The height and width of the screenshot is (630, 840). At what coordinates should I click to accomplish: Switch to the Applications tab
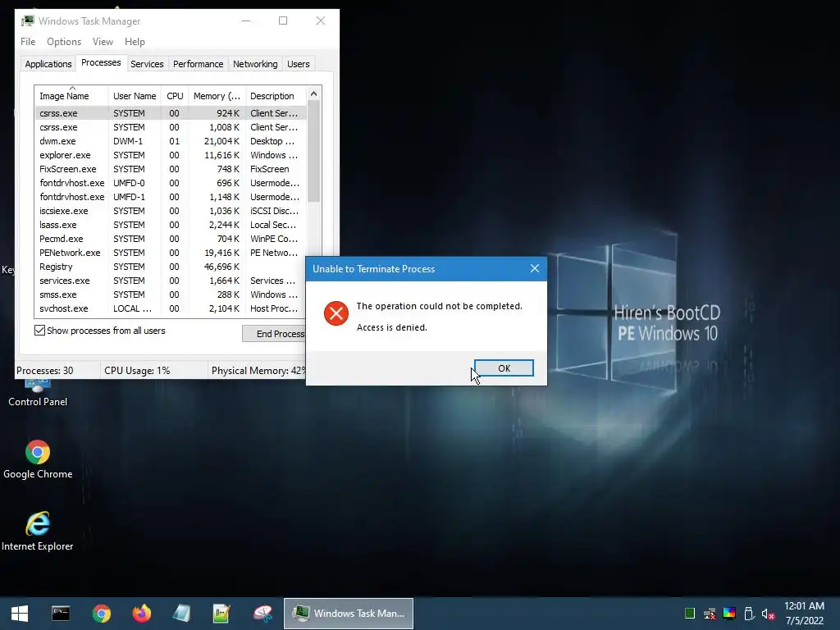tap(48, 64)
